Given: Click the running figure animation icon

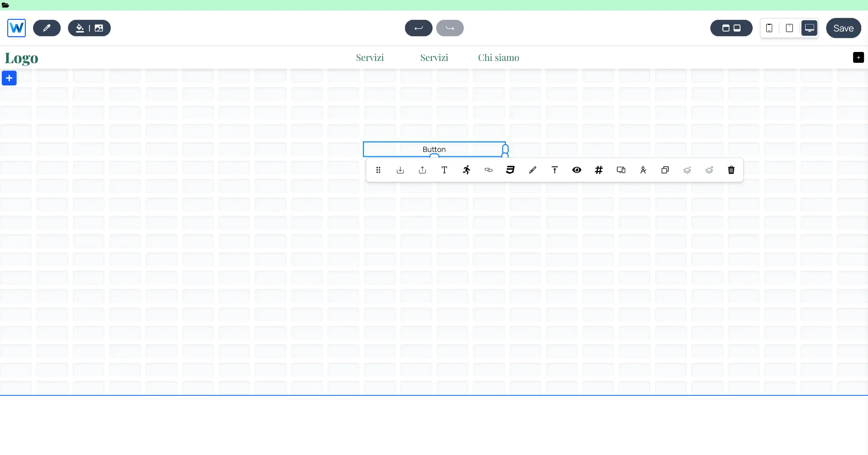Looking at the screenshot, I should click(x=467, y=170).
